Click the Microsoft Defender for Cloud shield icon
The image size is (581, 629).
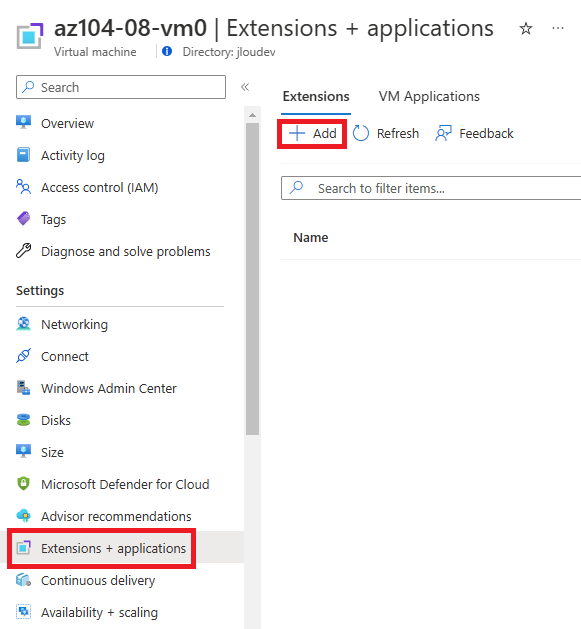[23, 484]
